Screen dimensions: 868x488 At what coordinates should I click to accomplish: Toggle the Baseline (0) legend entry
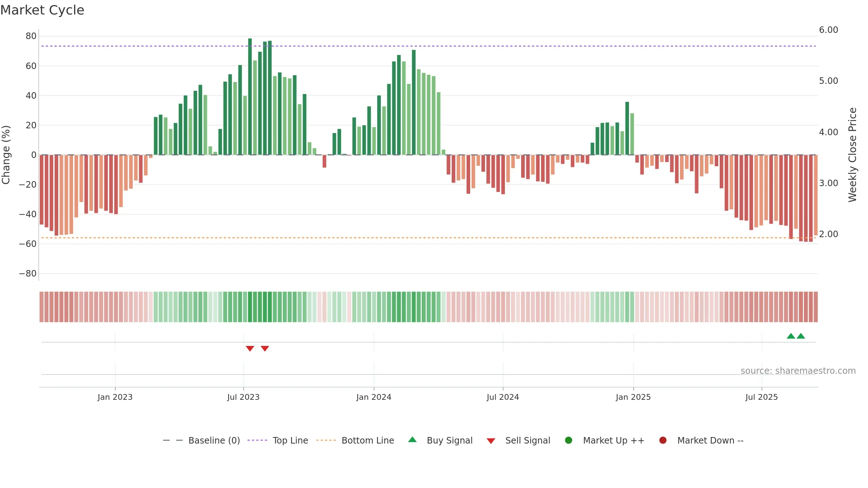(x=201, y=440)
